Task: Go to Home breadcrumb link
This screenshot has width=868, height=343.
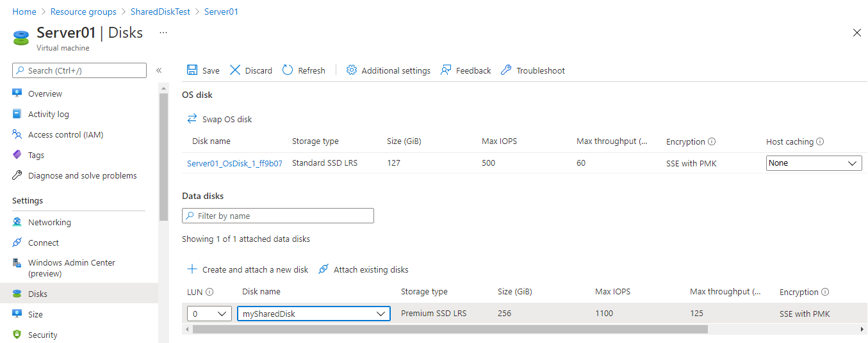Action: pyautogui.click(x=24, y=12)
